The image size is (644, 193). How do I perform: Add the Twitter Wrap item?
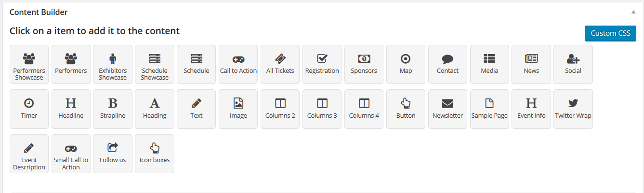pyautogui.click(x=573, y=109)
